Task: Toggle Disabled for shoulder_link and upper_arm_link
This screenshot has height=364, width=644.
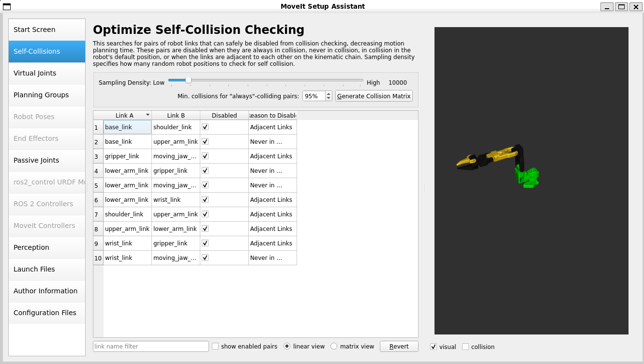Action: coord(205,214)
